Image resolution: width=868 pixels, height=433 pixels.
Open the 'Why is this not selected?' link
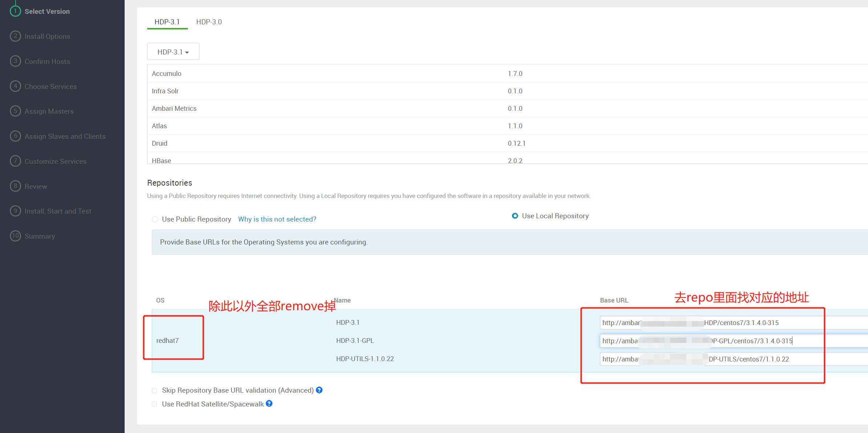pyautogui.click(x=277, y=219)
